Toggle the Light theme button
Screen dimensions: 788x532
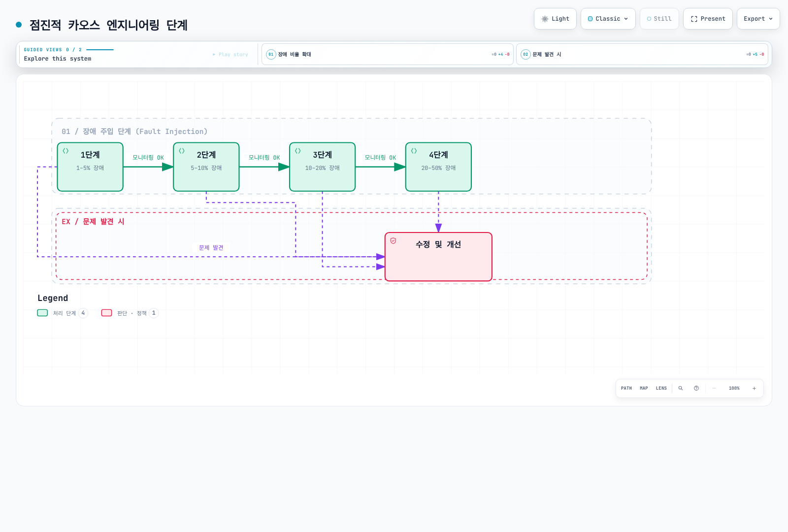[555, 19]
